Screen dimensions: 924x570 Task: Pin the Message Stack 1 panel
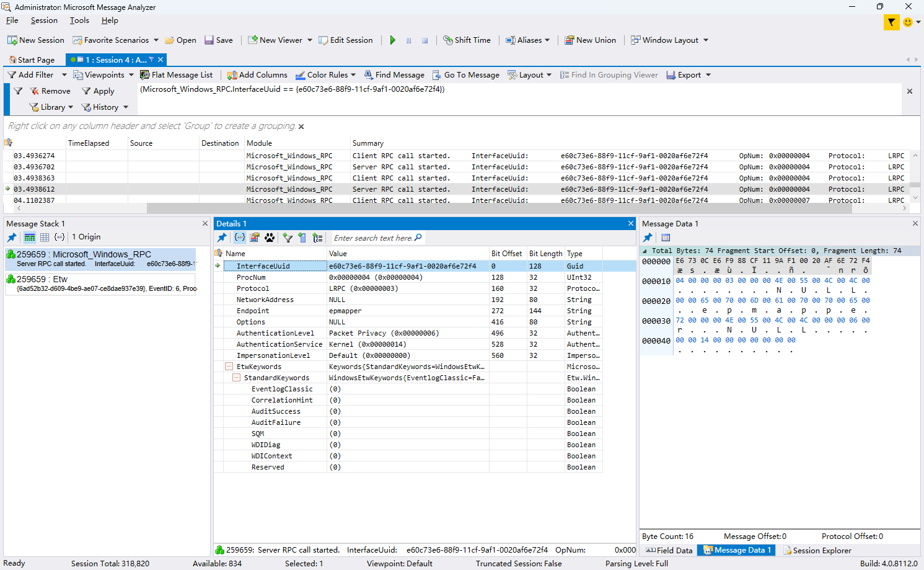tap(12, 238)
